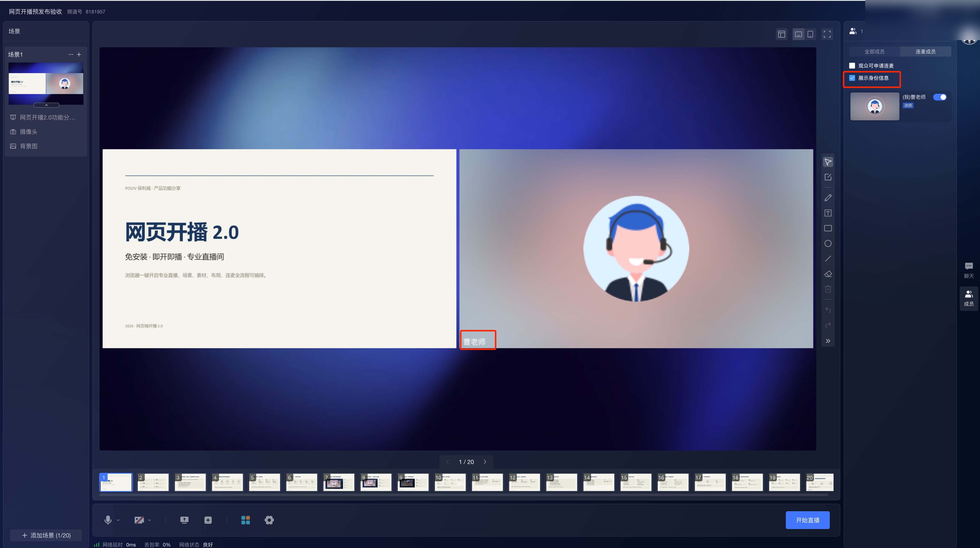Open the colorful four-square layout grid
The width and height of the screenshot is (980, 548).
coord(245,520)
